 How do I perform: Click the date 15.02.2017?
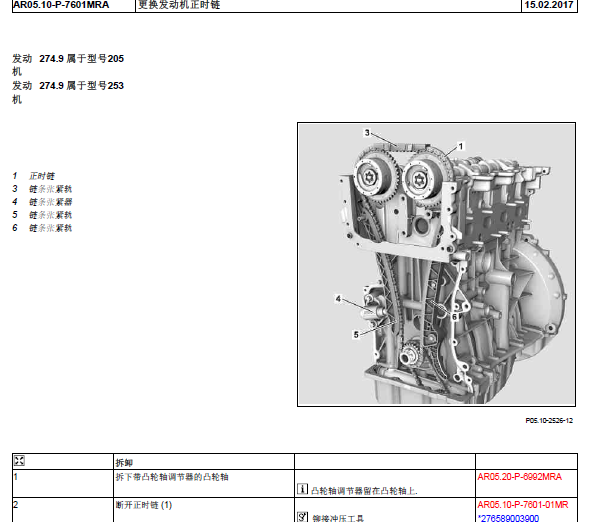[549, 5]
